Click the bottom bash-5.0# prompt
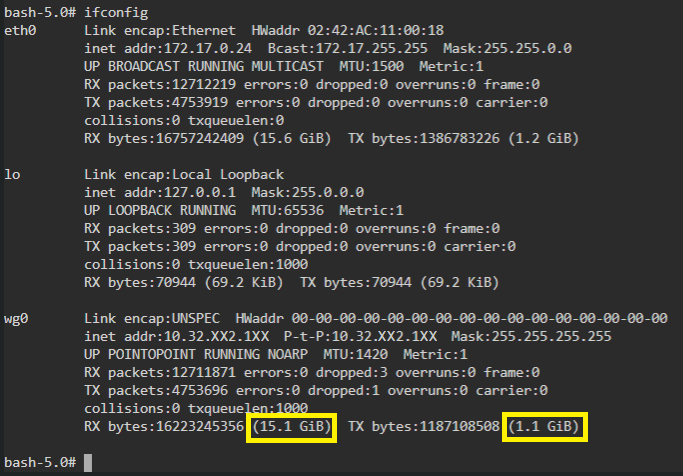 tap(40, 462)
